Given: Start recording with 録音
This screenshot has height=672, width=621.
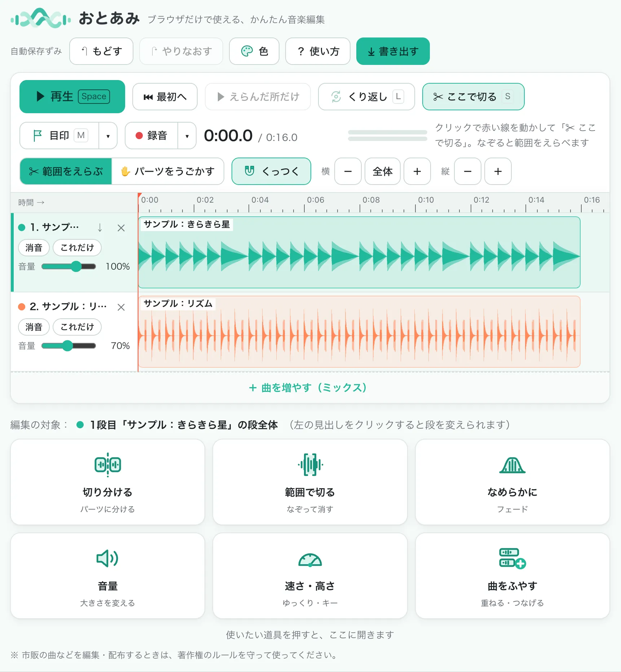Looking at the screenshot, I should (x=151, y=136).
